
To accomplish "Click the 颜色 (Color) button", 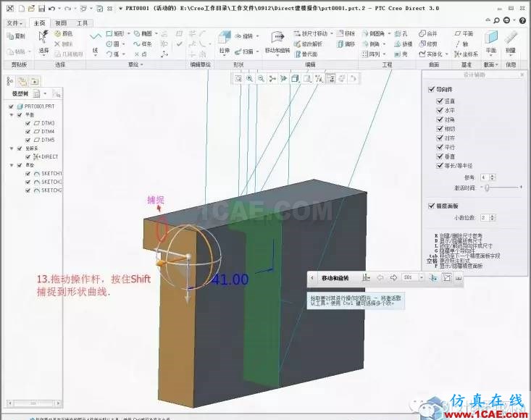I will tap(64, 33).
